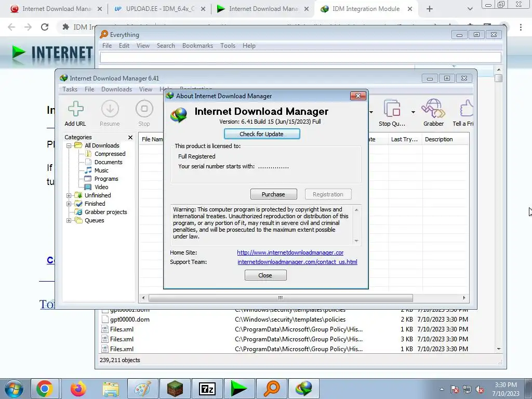Select gpt00000.dom in Everything results
Image resolution: width=532 pixels, height=399 pixels.
pyautogui.click(x=129, y=320)
